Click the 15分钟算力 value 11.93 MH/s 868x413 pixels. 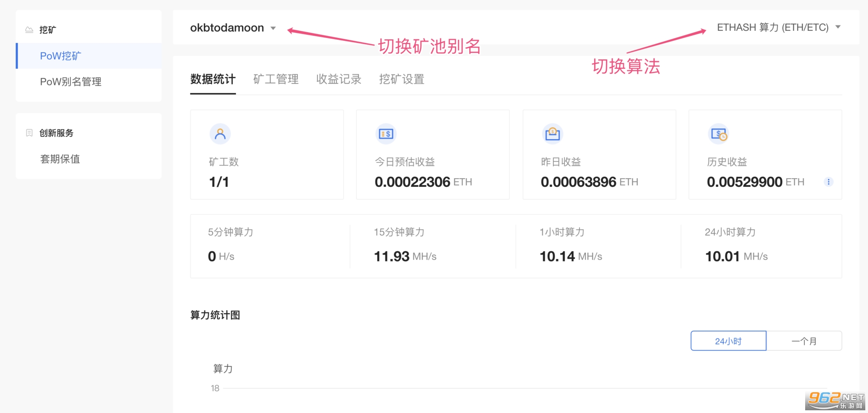405,256
